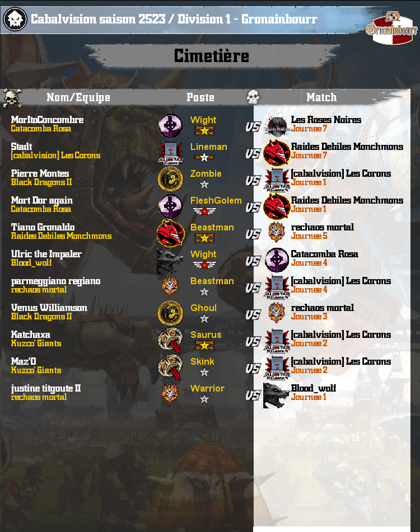Click the Cimetière title banner
The image size is (420, 532).
pyautogui.click(x=212, y=56)
